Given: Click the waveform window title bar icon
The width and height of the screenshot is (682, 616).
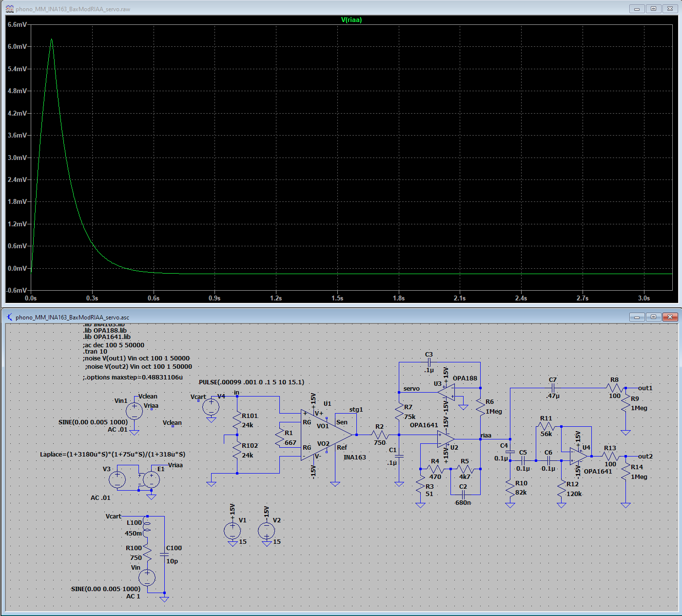Looking at the screenshot, I should [9, 9].
